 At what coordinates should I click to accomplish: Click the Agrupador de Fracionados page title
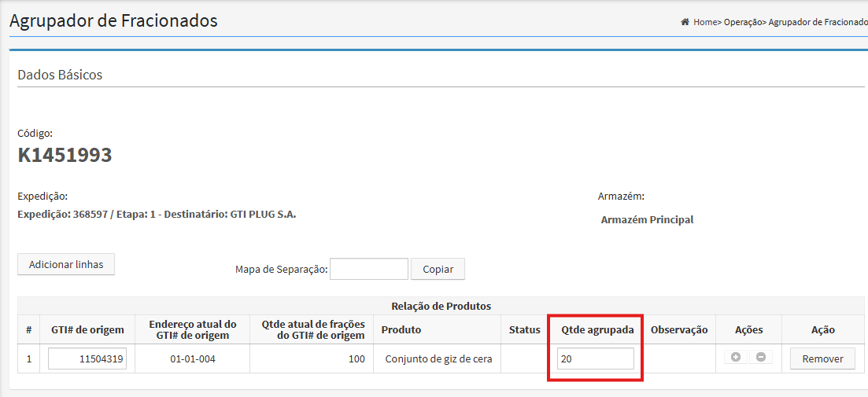pos(113,21)
